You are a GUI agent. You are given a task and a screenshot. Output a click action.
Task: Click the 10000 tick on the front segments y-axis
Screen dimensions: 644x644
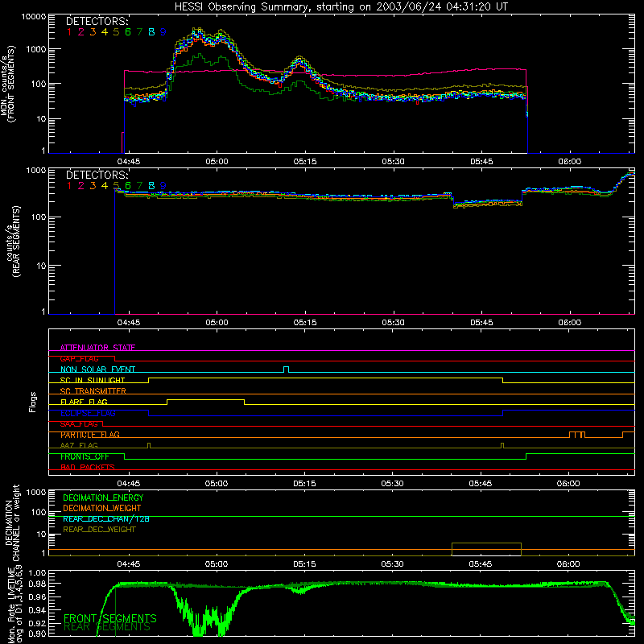34,17
